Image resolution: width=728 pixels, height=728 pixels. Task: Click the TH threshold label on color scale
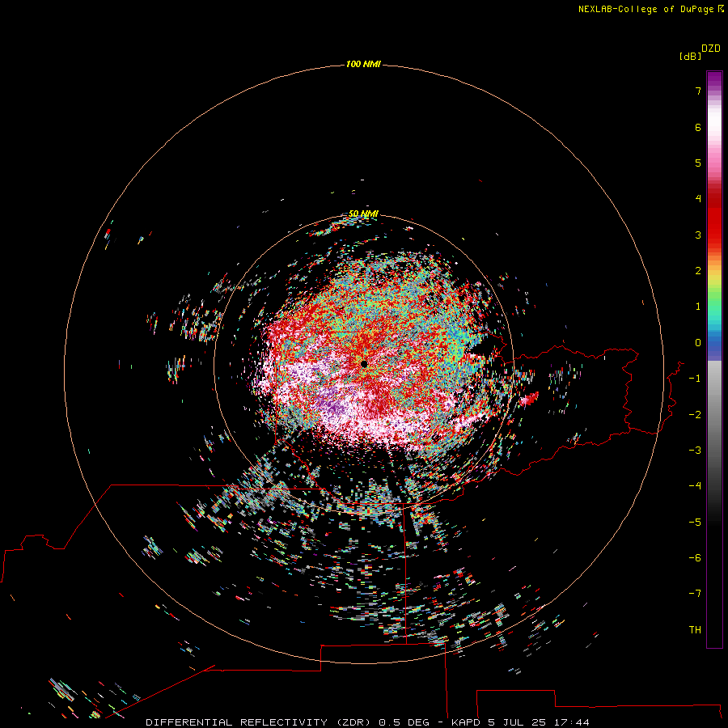695,630
